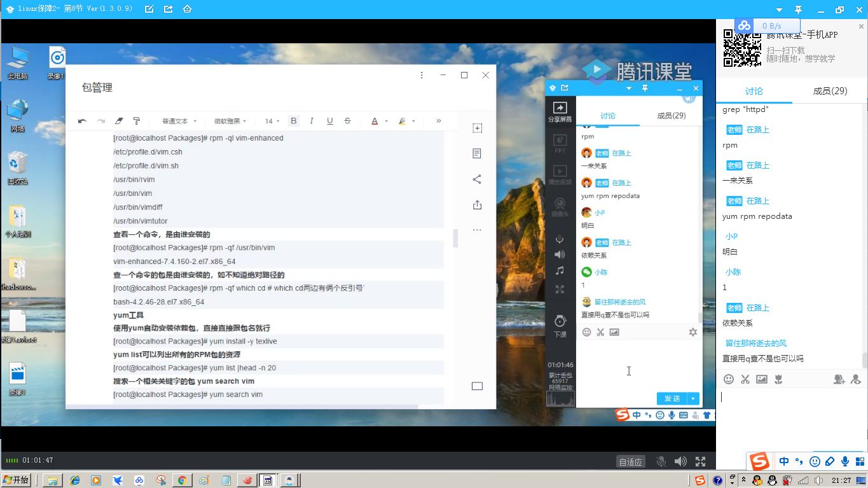Switch to the 讨论 tab in the right panel
This screenshot has width=868, height=488.
click(754, 91)
